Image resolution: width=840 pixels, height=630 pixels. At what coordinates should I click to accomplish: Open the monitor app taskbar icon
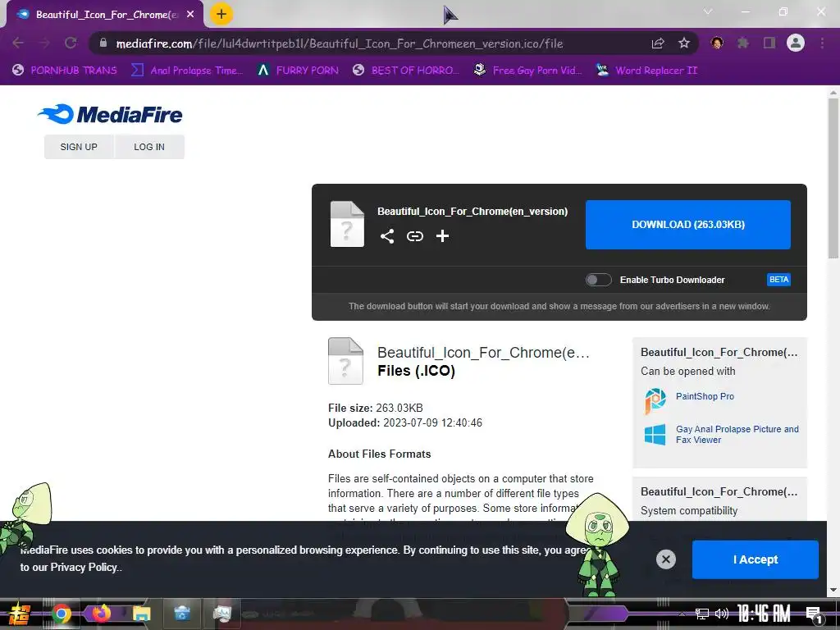(x=221, y=613)
